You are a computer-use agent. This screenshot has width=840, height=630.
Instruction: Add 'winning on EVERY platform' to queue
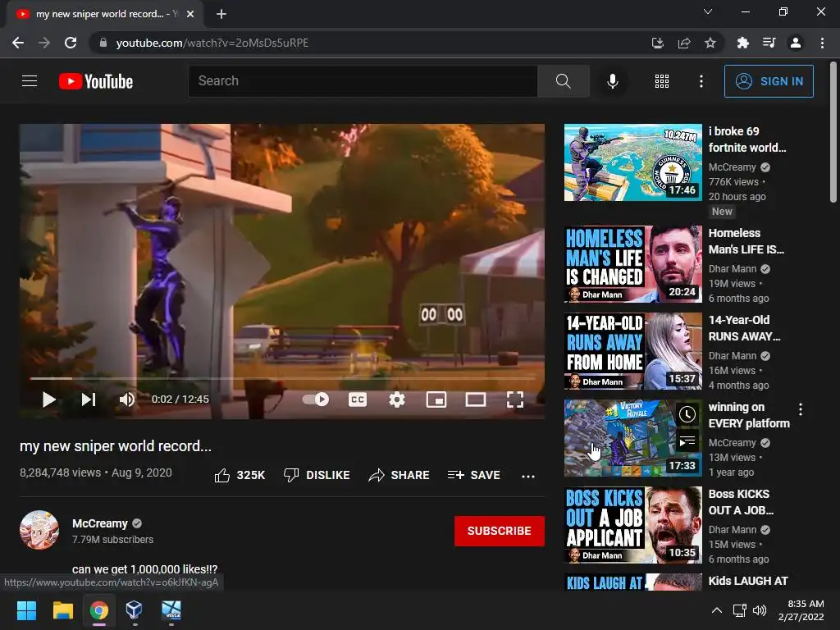tap(687, 441)
